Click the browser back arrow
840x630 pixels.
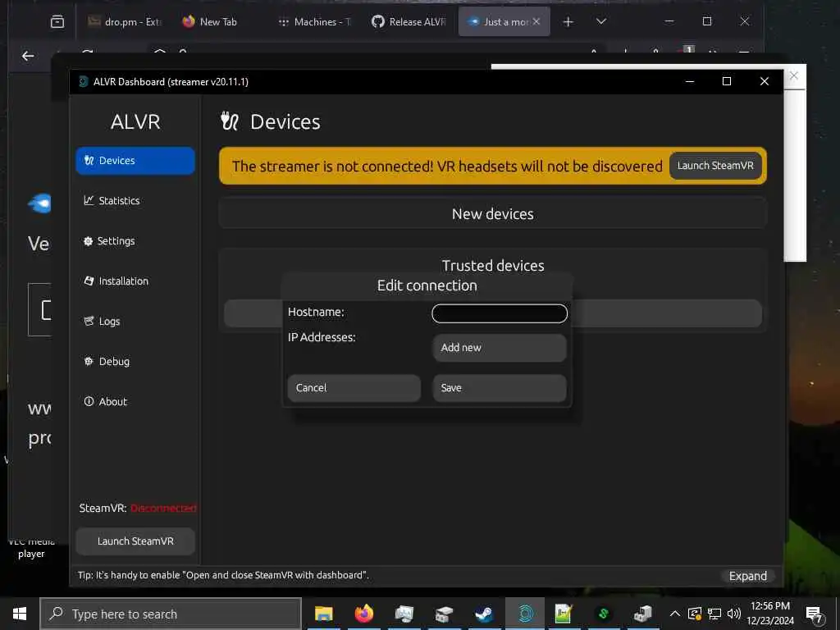pos(28,56)
